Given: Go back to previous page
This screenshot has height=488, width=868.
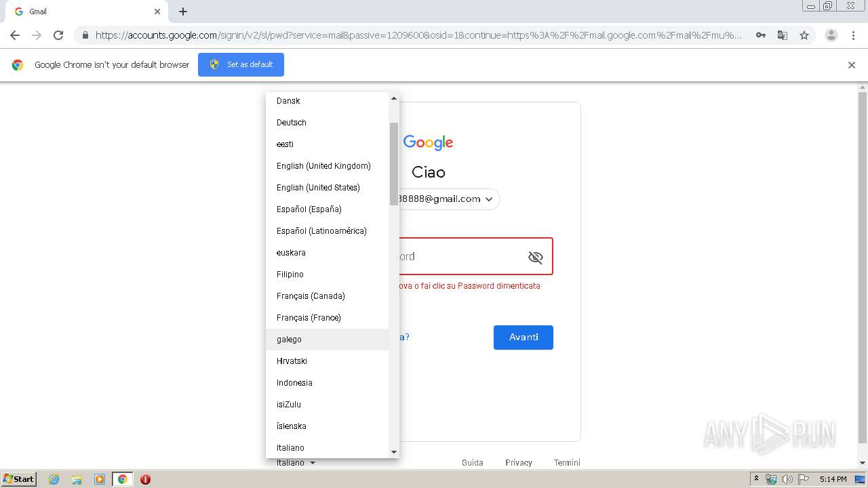Looking at the screenshot, I should pos(15,35).
